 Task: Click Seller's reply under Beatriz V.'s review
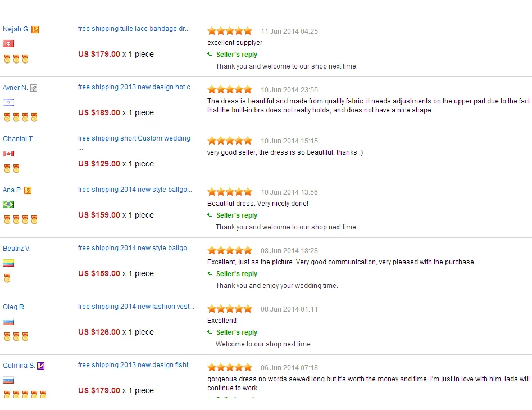(237, 274)
